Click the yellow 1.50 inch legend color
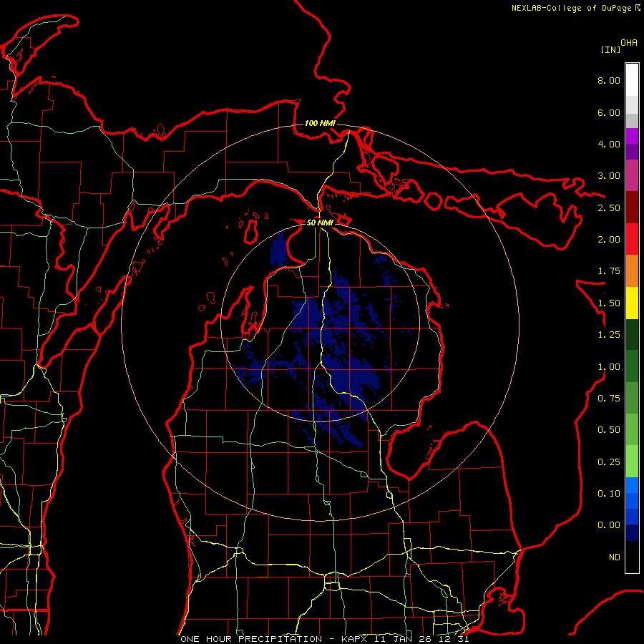The image size is (644, 644). click(632, 303)
